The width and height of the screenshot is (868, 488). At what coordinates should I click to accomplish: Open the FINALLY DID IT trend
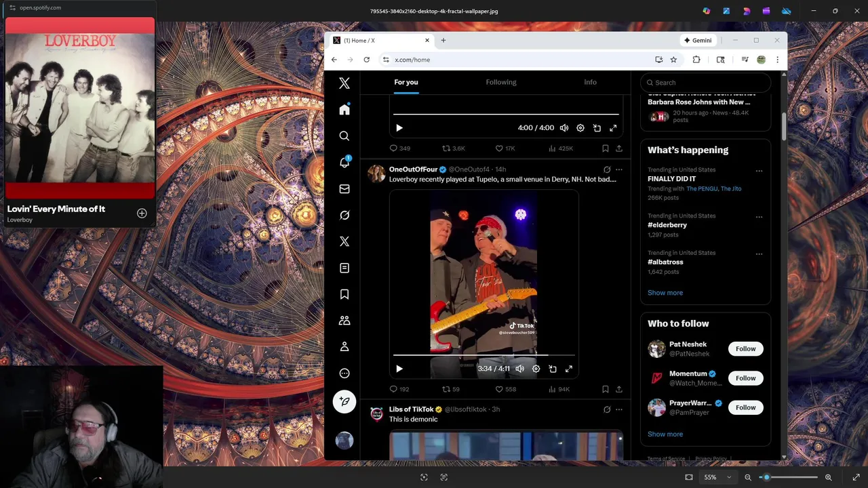click(672, 179)
